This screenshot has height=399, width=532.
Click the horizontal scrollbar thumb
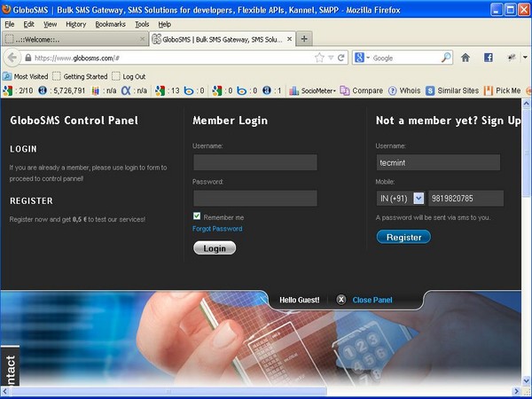[168, 391]
